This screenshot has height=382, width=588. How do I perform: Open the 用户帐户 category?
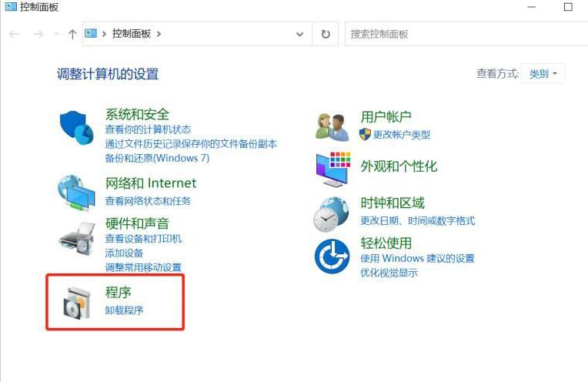coord(386,117)
